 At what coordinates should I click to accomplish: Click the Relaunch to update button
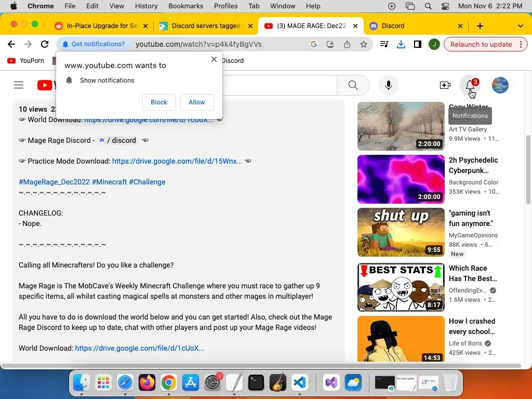[481, 45]
